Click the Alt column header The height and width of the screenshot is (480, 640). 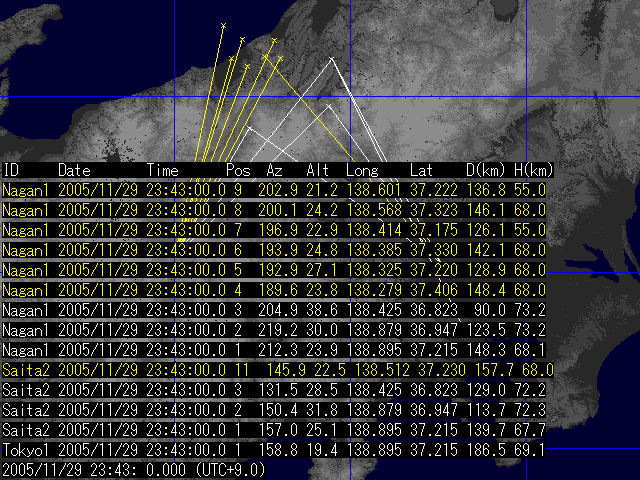(x=318, y=170)
